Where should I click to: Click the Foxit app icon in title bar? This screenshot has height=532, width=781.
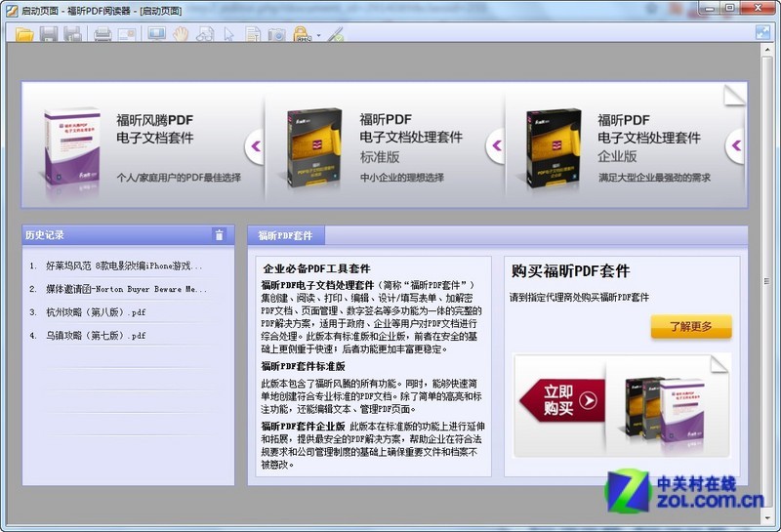11,10
